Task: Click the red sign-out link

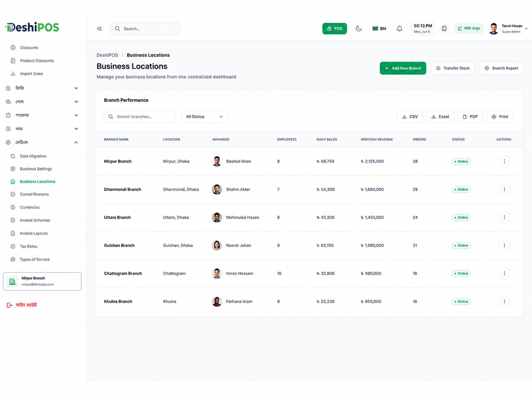Action: [x=22, y=305]
